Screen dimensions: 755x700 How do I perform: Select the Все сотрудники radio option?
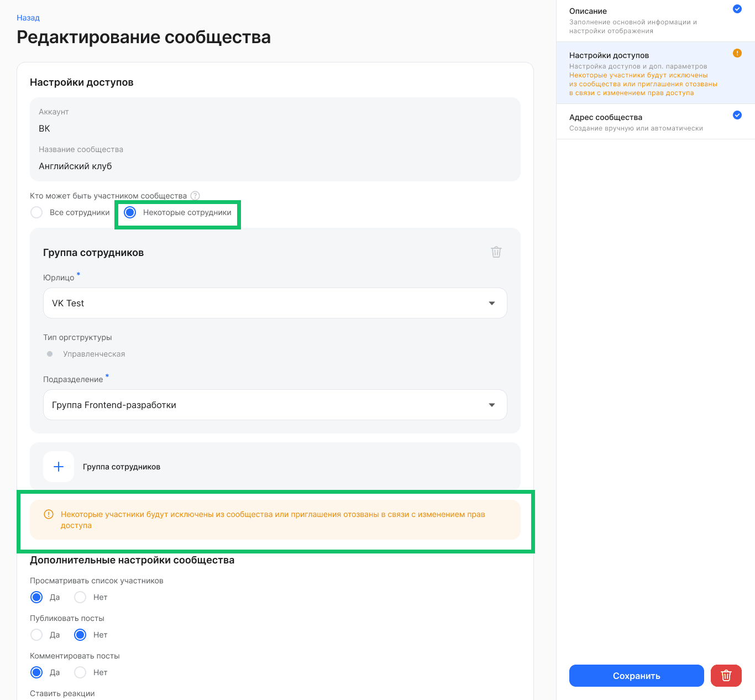coord(36,212)
